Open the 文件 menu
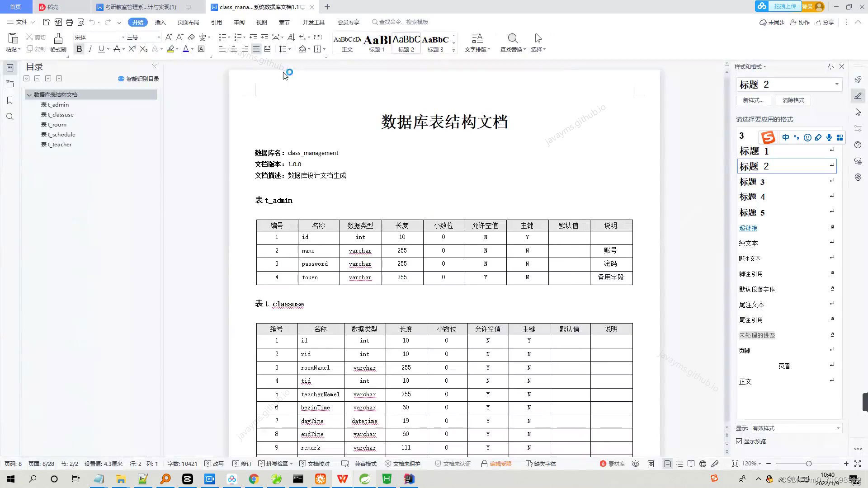 (x=20, y=22)
